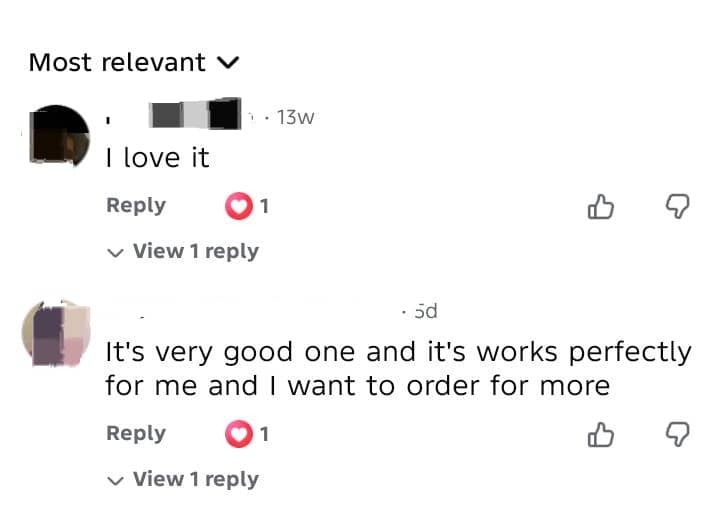Expand View 1 reply under "I love it"
This screenshot has width=720, height=508.
tap(184, 251)
